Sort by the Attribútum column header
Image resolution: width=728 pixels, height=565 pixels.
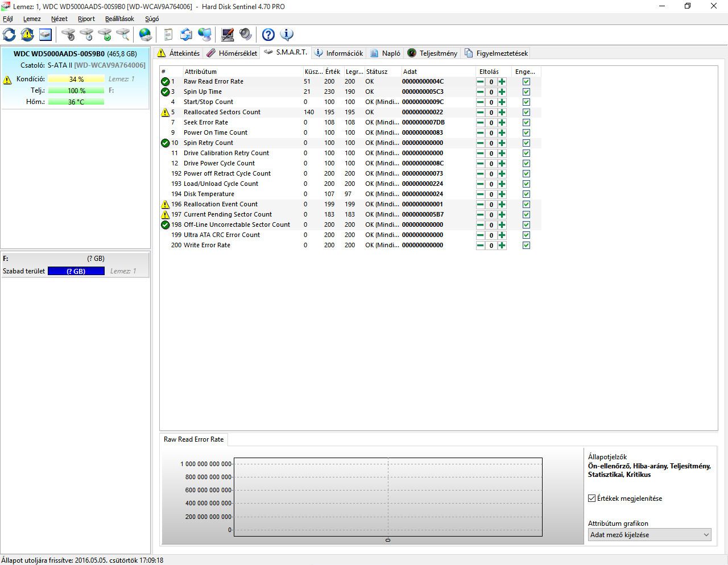(243, 72)
